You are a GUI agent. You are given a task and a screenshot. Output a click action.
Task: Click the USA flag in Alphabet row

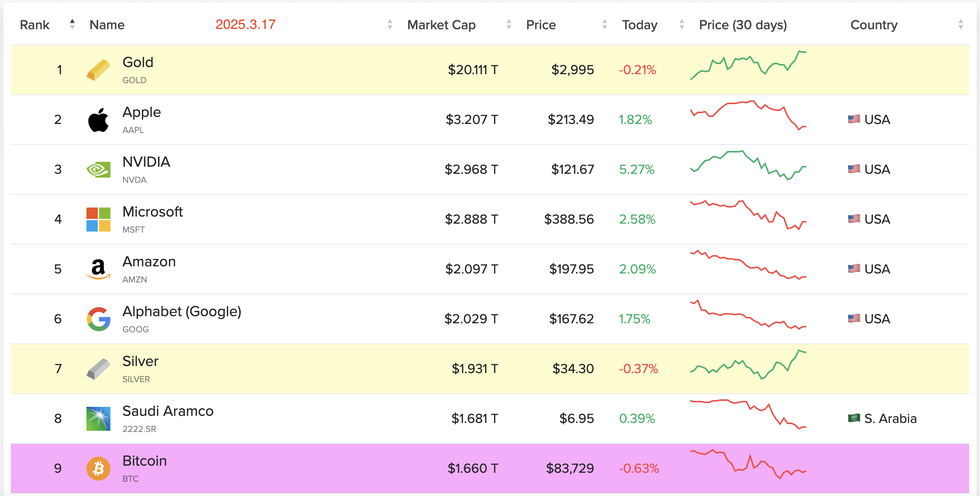(x=854, y=318)
